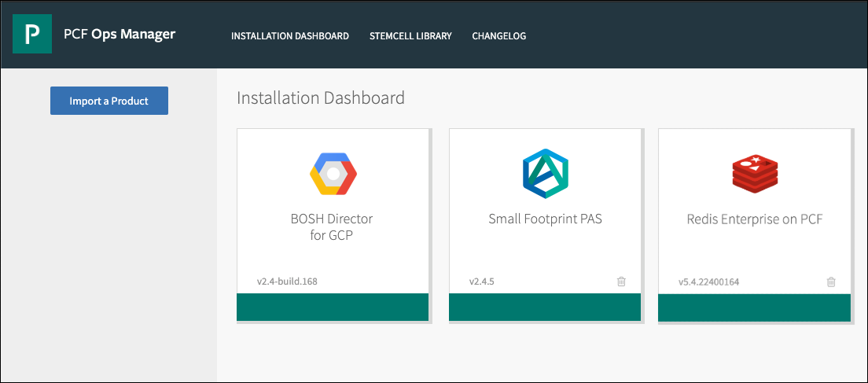Click the PCF Ops Manager logo icon
The image size is (868, 383).
pos(32,34)
